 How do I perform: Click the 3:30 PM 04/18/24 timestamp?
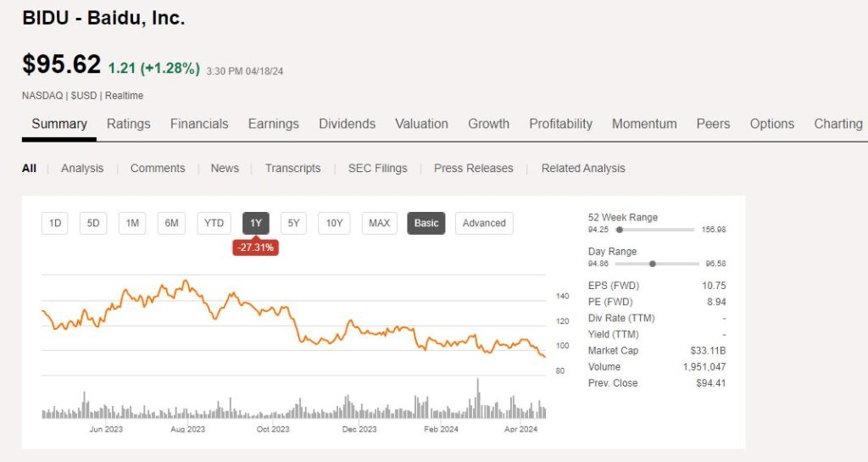coord(245,71)
